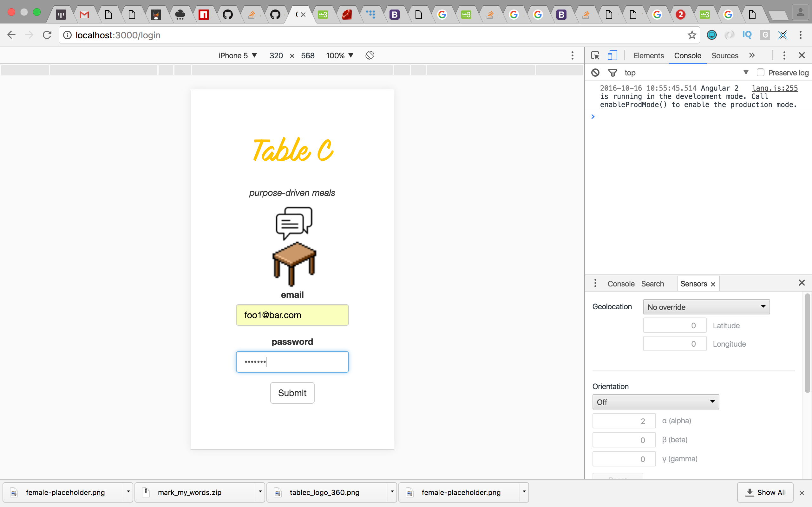This screenshot has height=507, width=812.
Task: Click the console filter funnel icon
Action: (612, 73)
